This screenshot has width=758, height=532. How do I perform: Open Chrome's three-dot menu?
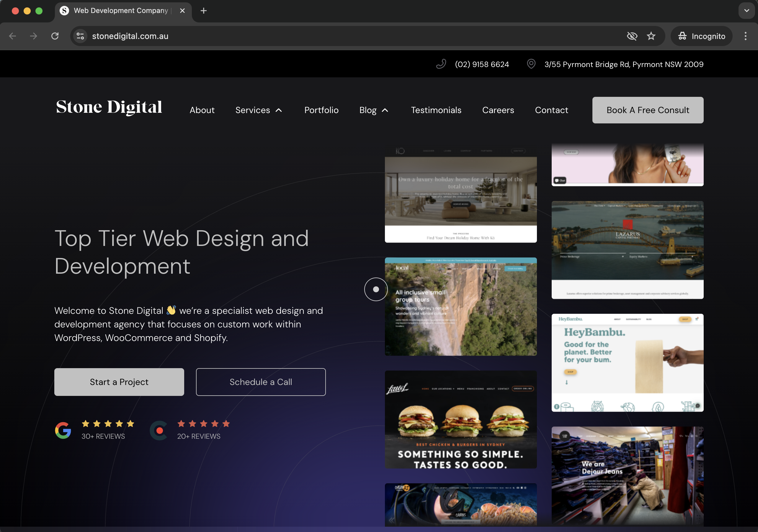[x=745, y=36]
